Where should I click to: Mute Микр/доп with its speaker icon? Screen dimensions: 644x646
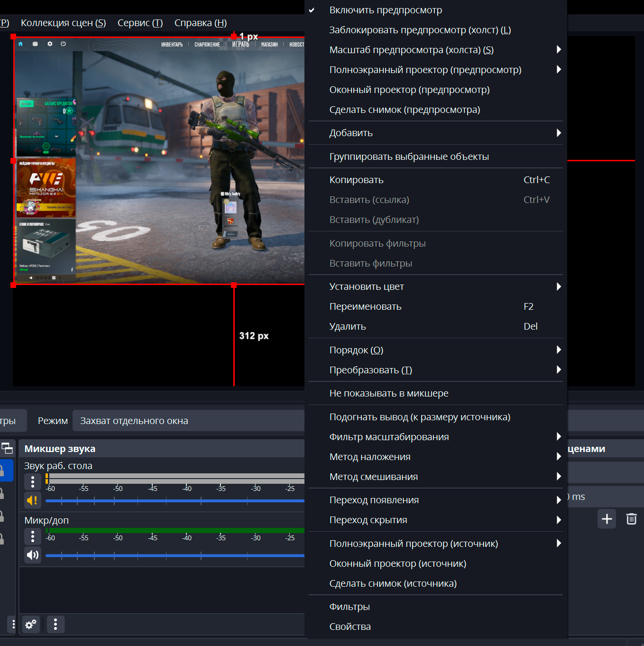point(33,555)
